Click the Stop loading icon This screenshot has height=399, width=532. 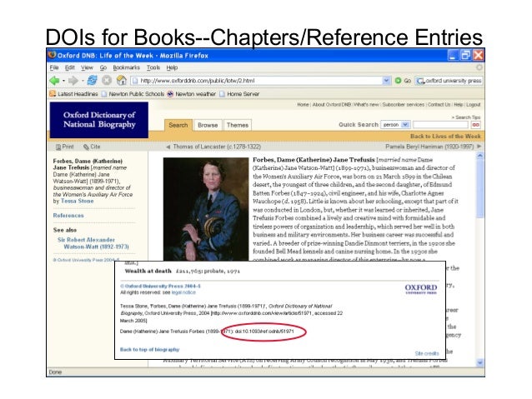tap(107, 80)
